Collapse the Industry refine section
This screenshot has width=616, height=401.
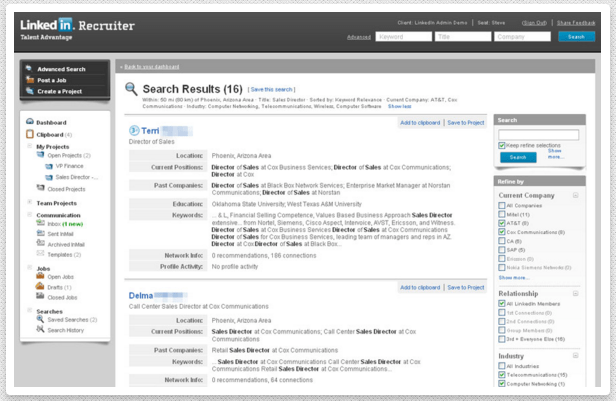pos(576,356)
